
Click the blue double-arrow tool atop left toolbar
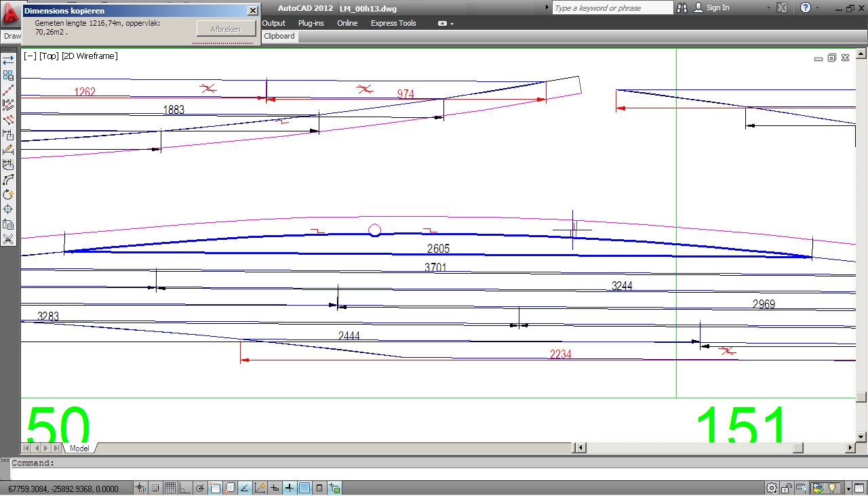coord(8,60)
